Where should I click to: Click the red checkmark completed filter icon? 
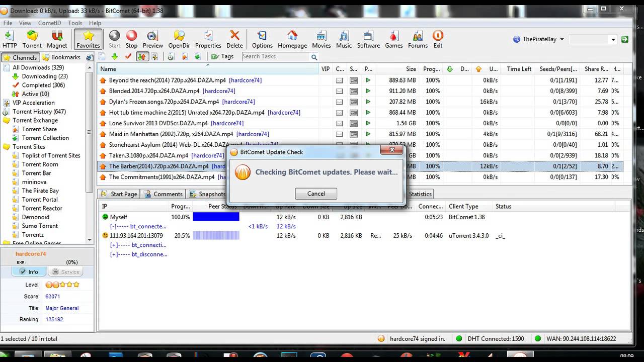point(128,57)
